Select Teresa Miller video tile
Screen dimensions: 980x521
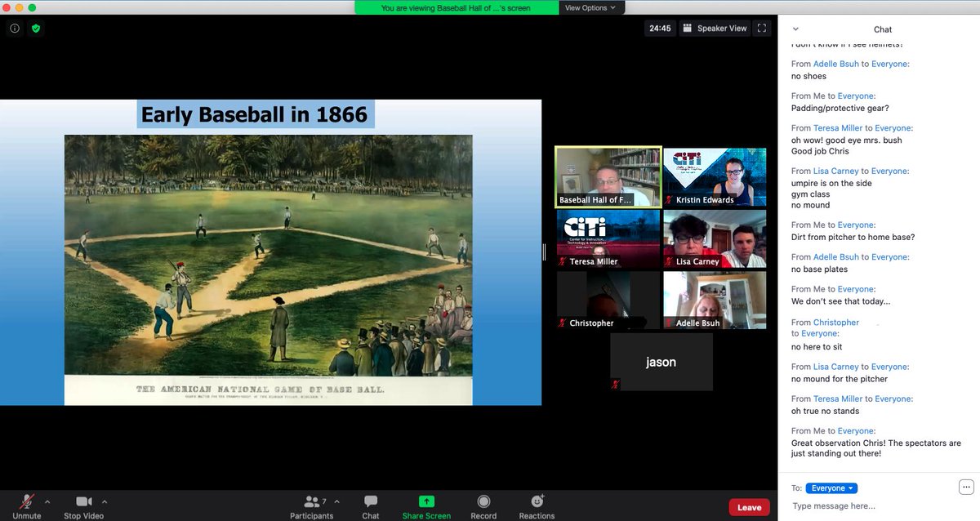point(608,238)
